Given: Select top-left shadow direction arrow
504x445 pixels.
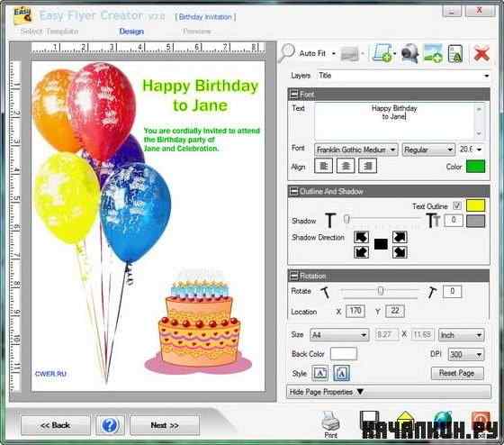Looking at the screenshot, I should 361,237.
